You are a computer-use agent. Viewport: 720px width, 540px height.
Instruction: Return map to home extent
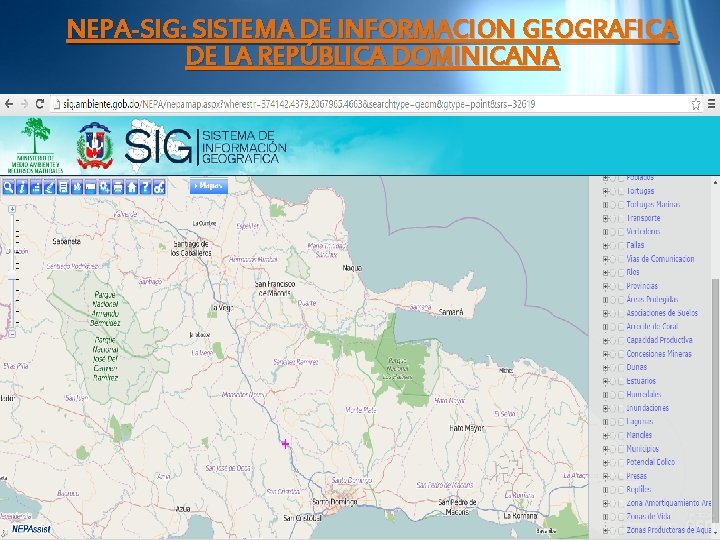(x=132, y=187)
